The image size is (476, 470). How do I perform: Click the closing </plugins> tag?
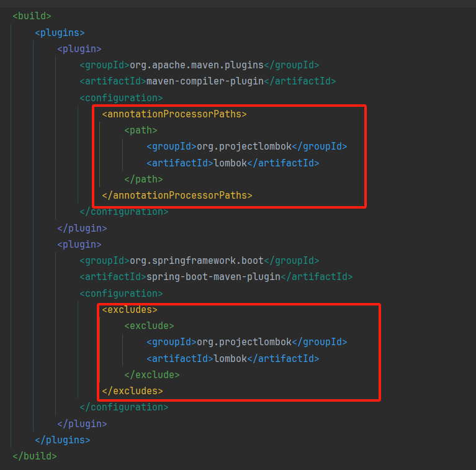63,440
